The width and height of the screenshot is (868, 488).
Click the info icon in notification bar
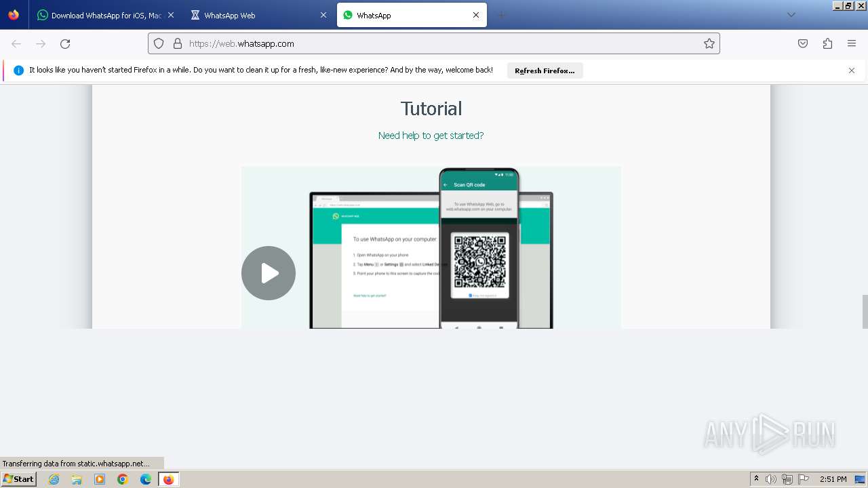(18, 70)
